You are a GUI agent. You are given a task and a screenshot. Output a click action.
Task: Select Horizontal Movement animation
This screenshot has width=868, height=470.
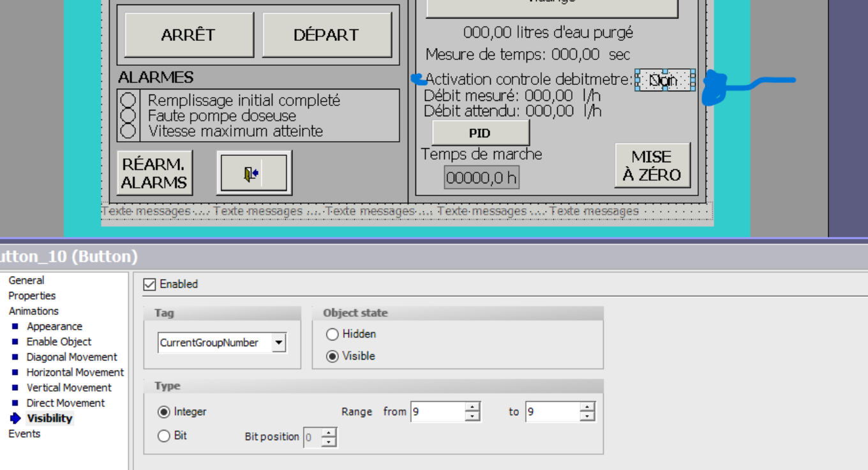(x=75, y=372)
